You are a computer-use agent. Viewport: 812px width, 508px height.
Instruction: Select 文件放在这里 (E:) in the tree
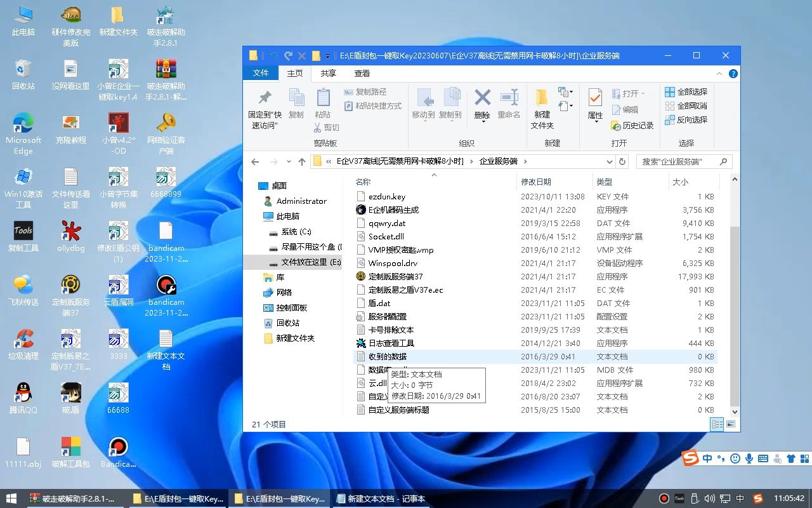[311, 262]
